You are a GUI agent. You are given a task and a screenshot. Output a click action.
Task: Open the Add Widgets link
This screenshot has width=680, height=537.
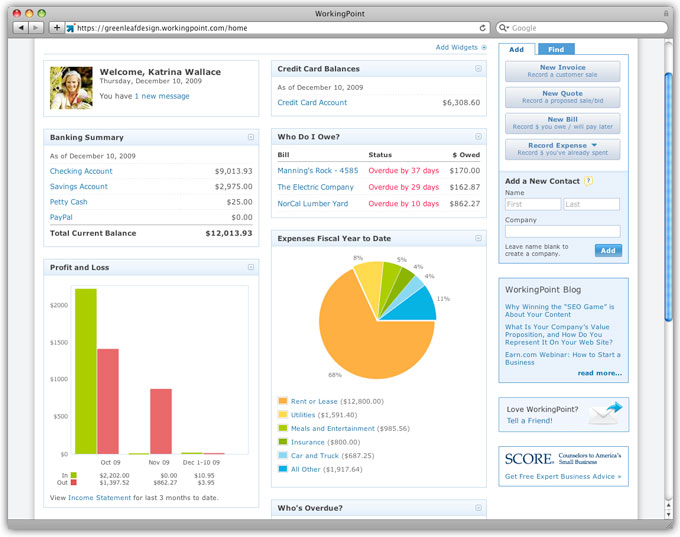pyautogui.click(x=456, y=47)
